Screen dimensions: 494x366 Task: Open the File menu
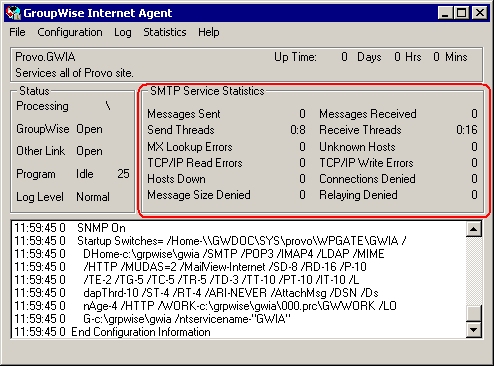tap(17, 32)
